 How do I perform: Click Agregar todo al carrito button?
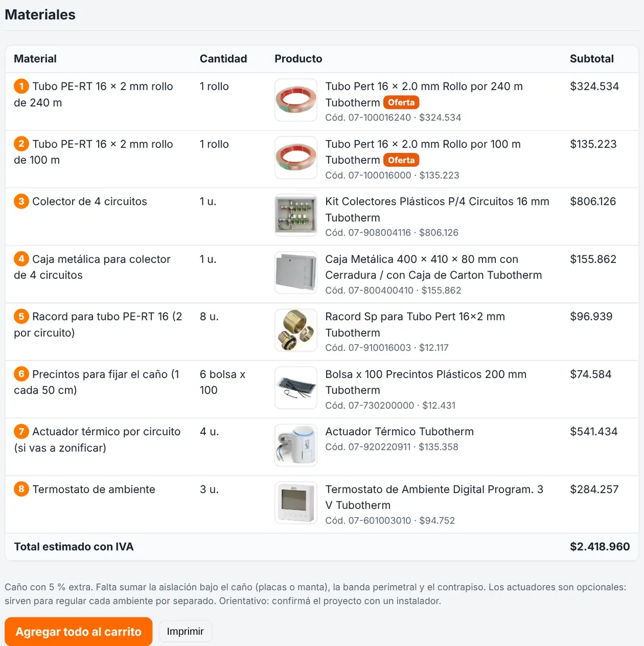pos(78,631)
